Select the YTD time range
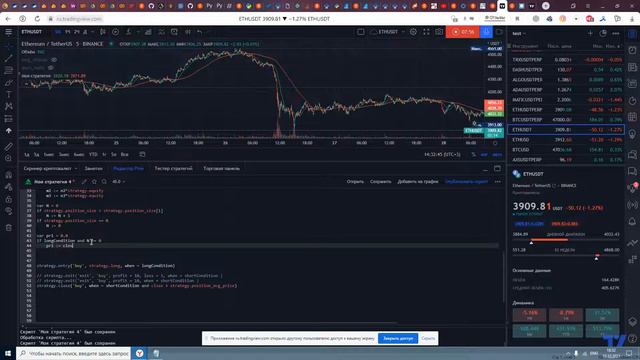 click(x=93, y=155)
